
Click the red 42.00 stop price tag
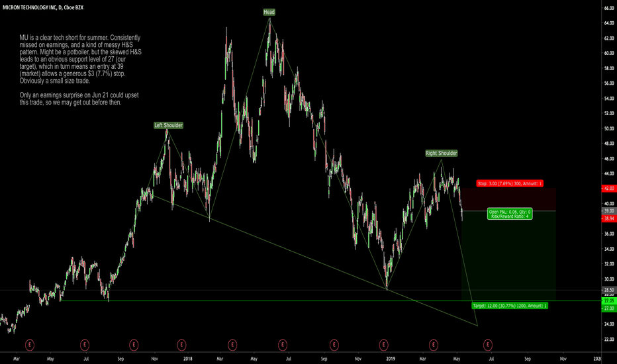pos(609,189)
